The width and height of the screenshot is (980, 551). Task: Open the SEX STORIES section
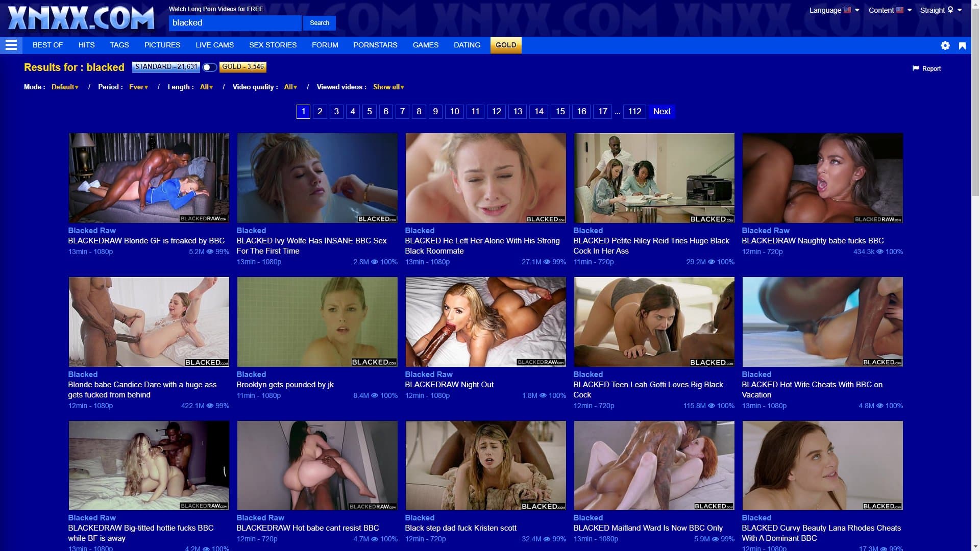[273, 45]
